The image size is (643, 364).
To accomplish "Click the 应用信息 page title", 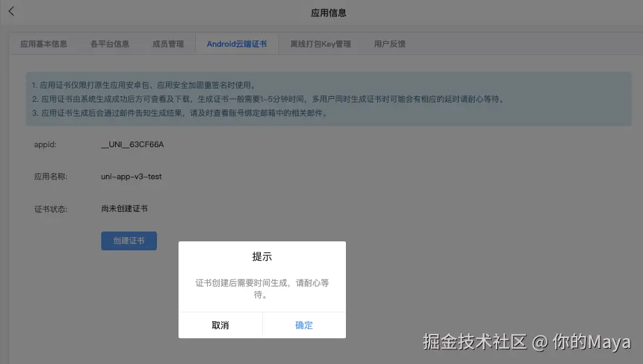I will (328, 13).
